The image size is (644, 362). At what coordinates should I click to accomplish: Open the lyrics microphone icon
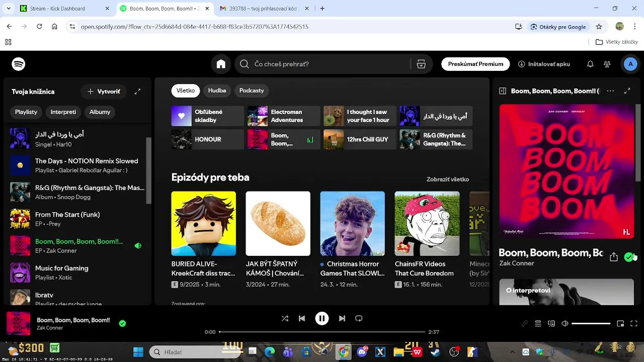pos(524,324)
